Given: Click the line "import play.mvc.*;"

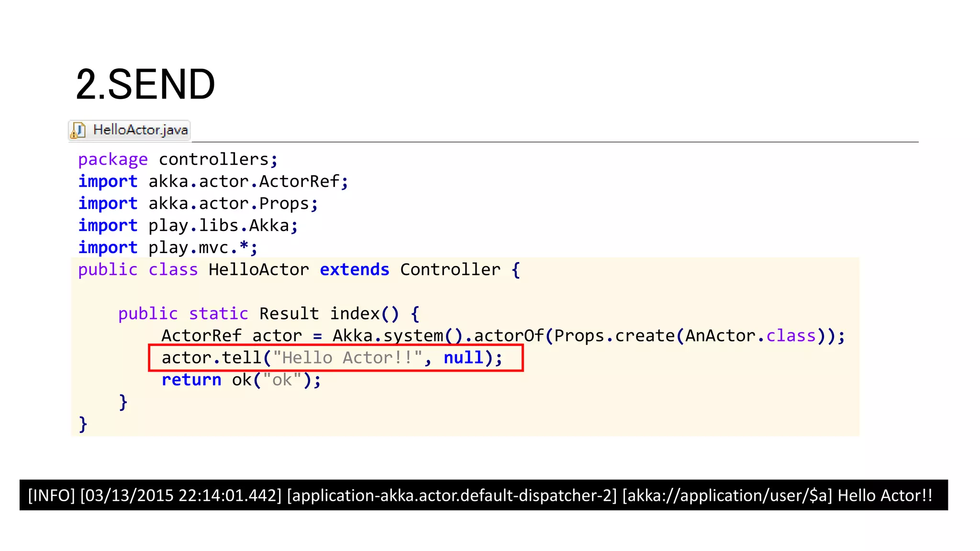Looking at the screenshot, I should 168,247.
